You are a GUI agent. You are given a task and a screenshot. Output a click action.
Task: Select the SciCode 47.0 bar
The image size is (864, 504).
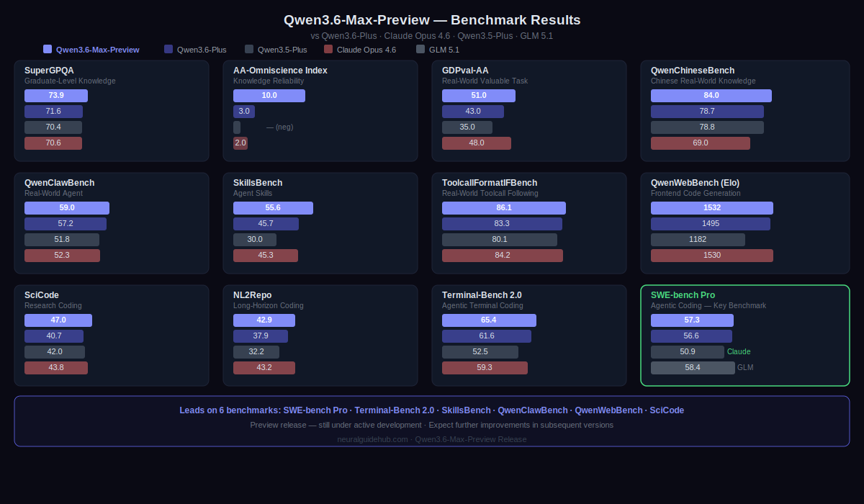(x=58, y=320)
